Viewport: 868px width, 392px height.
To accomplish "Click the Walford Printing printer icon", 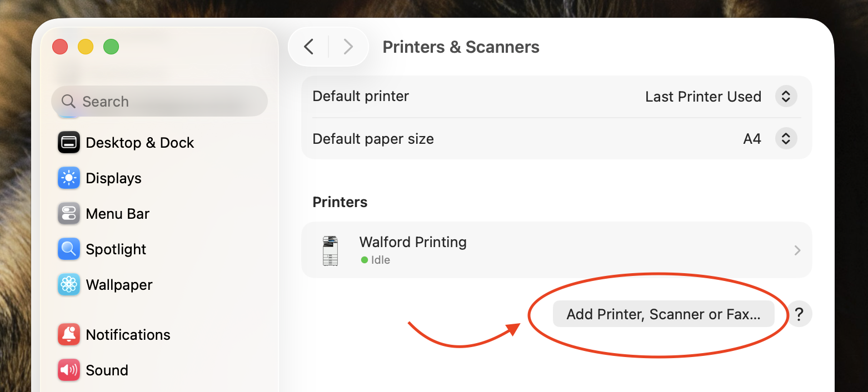I will point(330,250).
